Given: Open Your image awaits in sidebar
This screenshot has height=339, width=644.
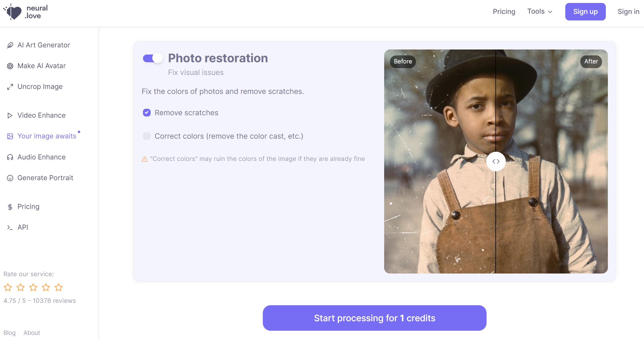Looking at the screenshot, I should (46, 136).
